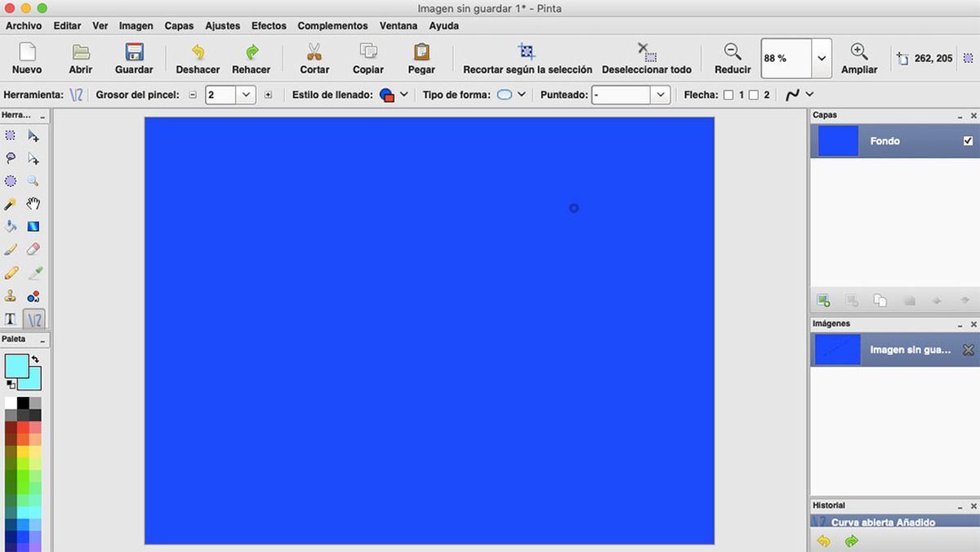Open the Ajustes menu

pos(222,25)
